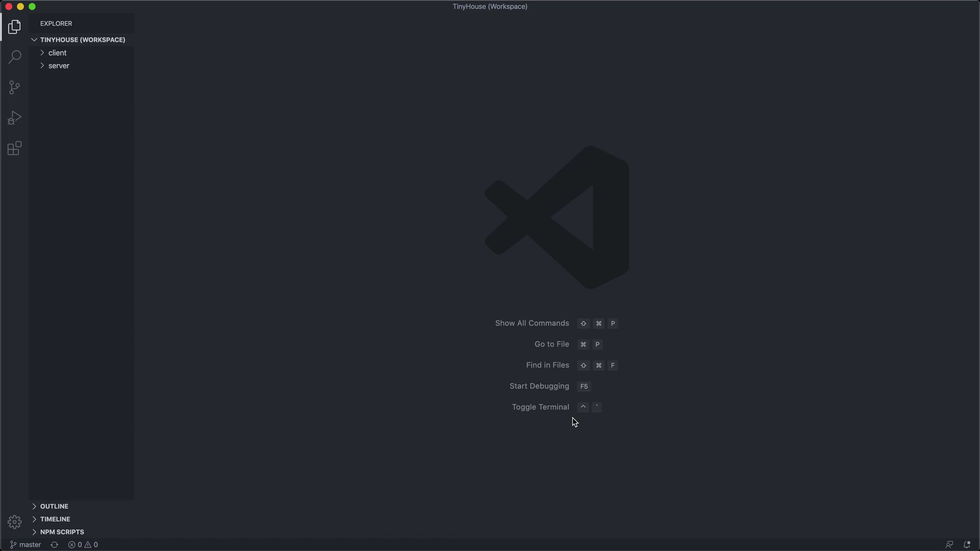Image resolution: width=980 pixels, height=551 pixels.
Task: Click the EXPLORER panel header
Action: pos(56,23)
